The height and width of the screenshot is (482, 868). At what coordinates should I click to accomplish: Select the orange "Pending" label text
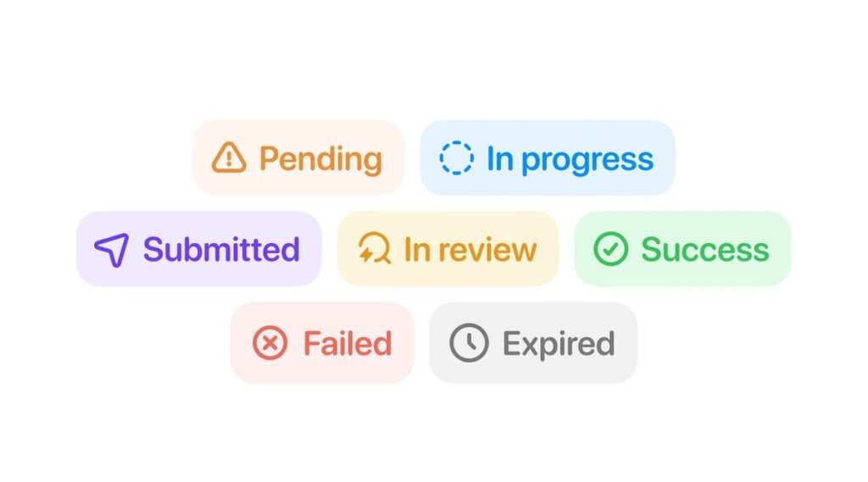(x=320, y=158)
